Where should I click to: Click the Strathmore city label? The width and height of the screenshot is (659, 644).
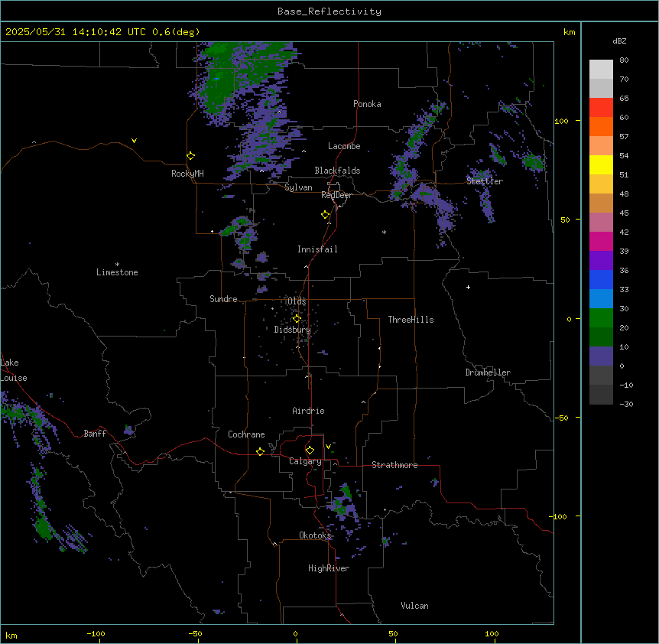click(x=394, y=465)
